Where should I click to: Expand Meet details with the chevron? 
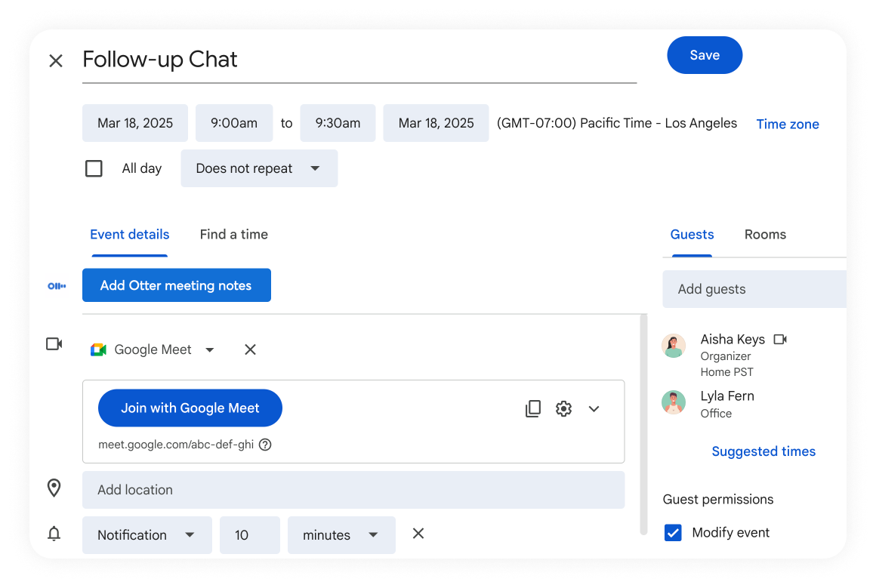[x=594, y=409]
